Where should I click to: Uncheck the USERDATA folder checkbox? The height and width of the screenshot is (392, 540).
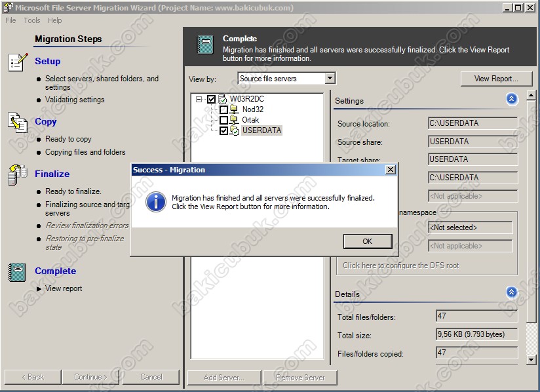(x=223, y=130)
